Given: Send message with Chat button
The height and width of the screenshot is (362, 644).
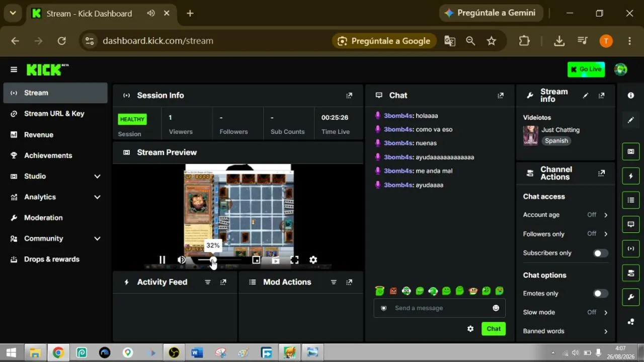Looking at the screenshot, I should (x=494, y=329).
